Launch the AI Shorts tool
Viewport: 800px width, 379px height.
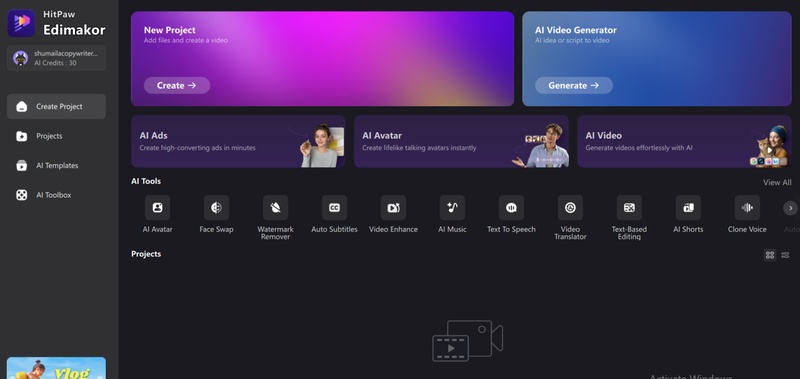click(x=688, y=208)
